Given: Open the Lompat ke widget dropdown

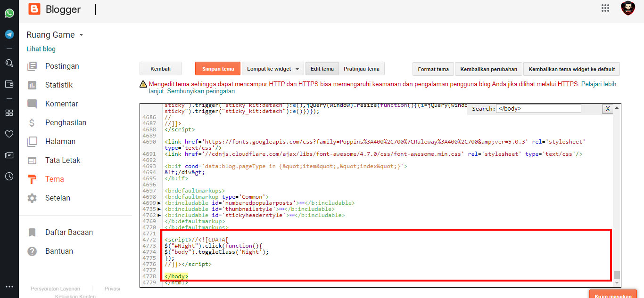Looking at the screenshot, I should click(x=272, y=69).
